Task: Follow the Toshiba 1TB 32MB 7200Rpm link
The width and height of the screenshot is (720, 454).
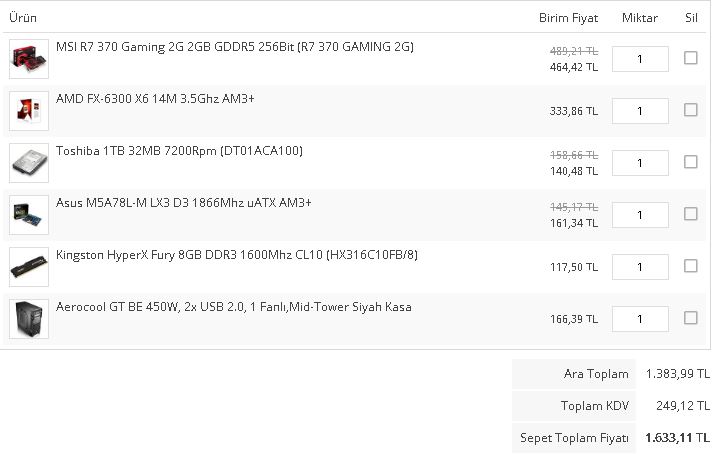Action: tap(179, 151)
